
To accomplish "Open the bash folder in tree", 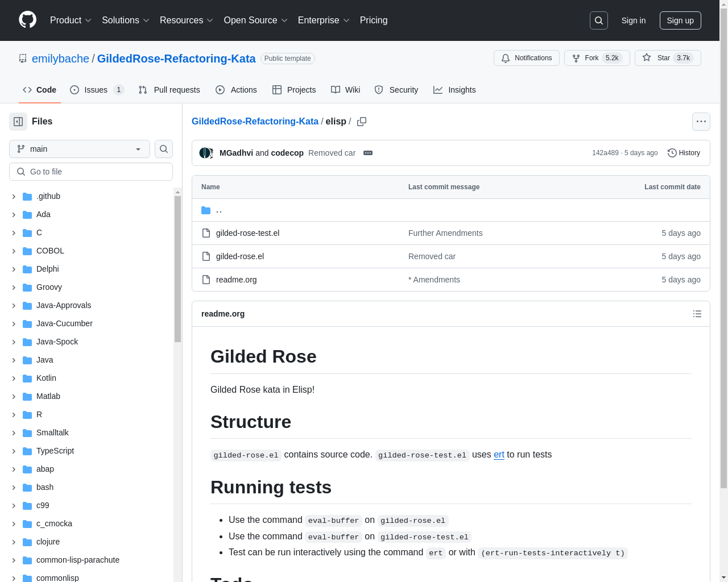I will (x=45, y=488).
